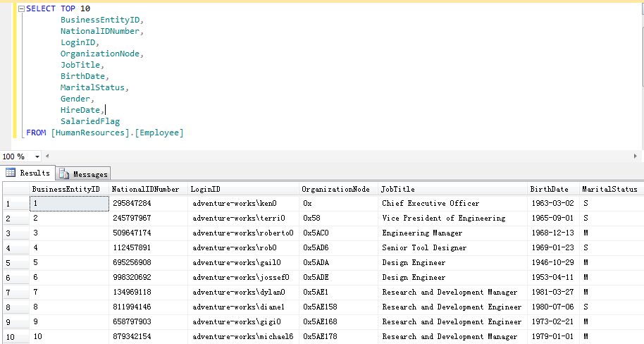This screenshot has width=644, height=344.
Task: Click cell with NationalIDNumber 998320692
Action: coord(148,278)
